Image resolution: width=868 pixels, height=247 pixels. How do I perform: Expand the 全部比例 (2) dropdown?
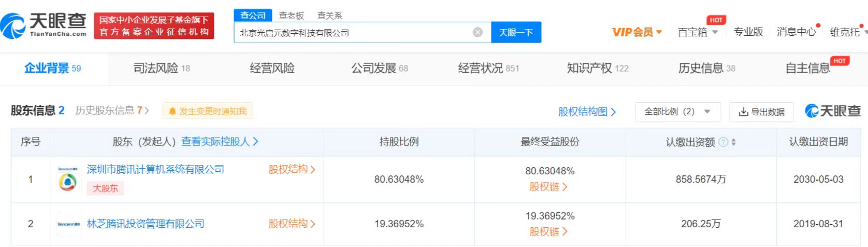click(x=677, y=112)
